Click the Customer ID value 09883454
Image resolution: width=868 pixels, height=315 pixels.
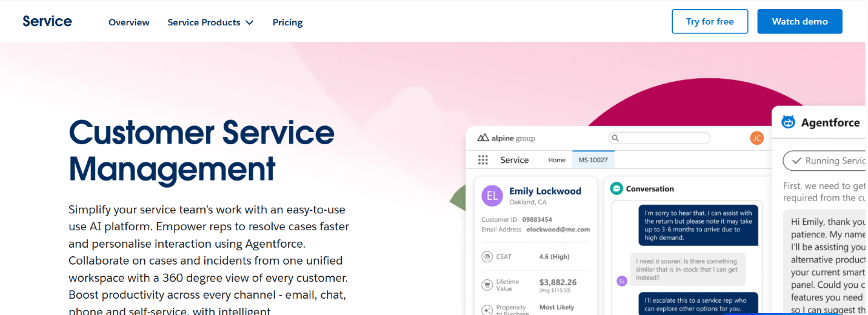(537, 219)
